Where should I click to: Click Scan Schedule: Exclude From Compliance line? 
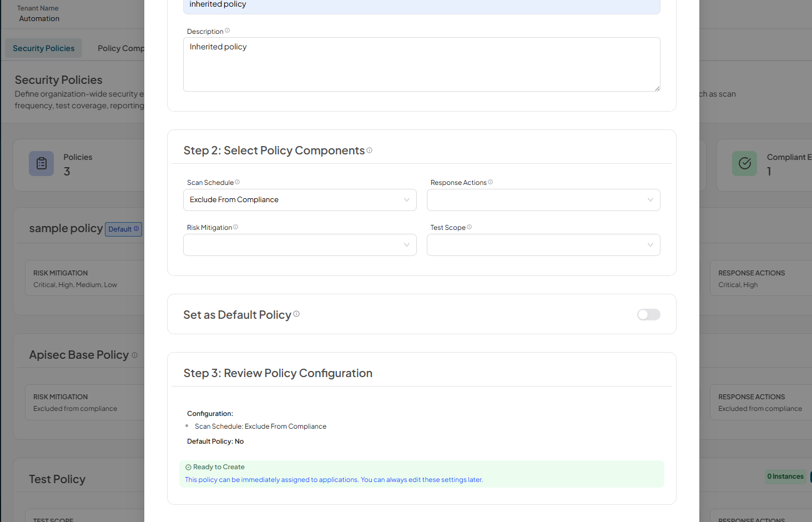[x=260, y=426]
